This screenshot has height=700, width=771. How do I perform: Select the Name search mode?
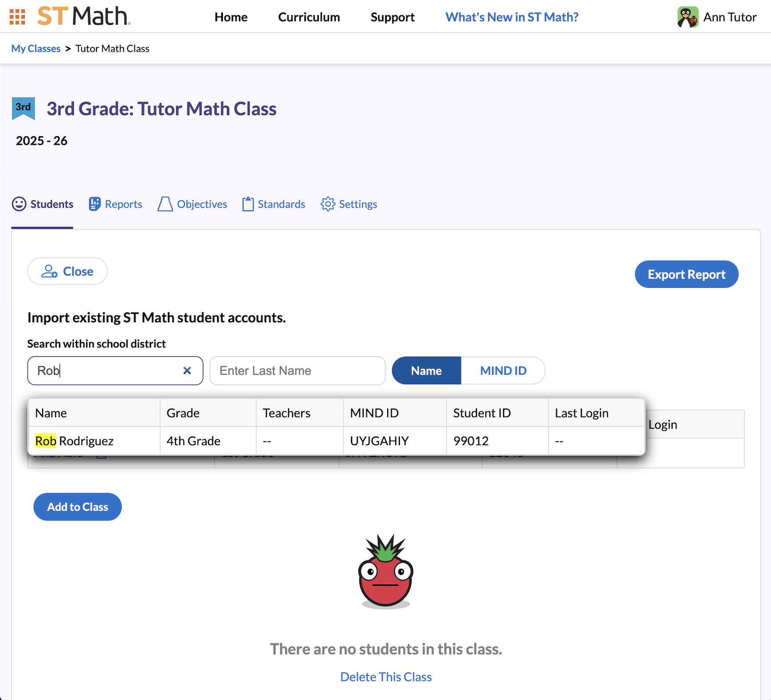tap(426, 370)
